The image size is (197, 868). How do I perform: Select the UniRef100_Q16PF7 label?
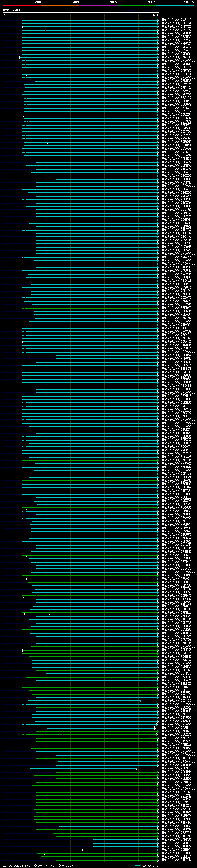(x=177, y=284)
